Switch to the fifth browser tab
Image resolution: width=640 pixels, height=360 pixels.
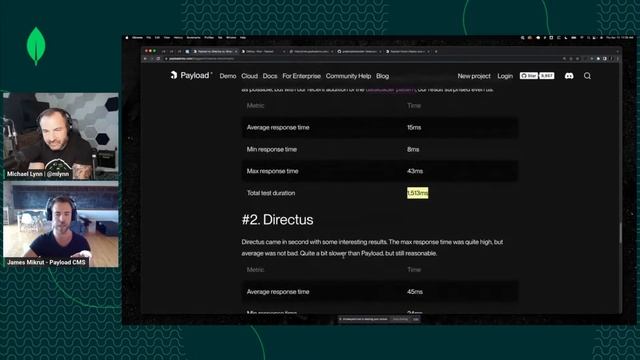406,51
